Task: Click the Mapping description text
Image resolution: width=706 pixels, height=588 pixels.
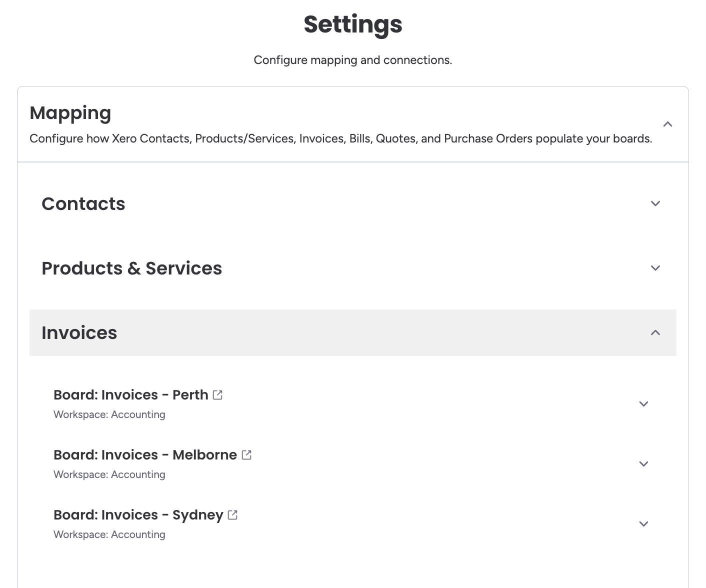Action: click(340, 138)
